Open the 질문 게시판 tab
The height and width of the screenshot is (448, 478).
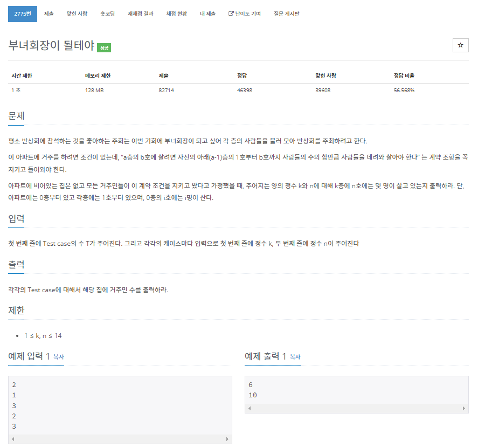pyautogui.click(x=286, y=13)
